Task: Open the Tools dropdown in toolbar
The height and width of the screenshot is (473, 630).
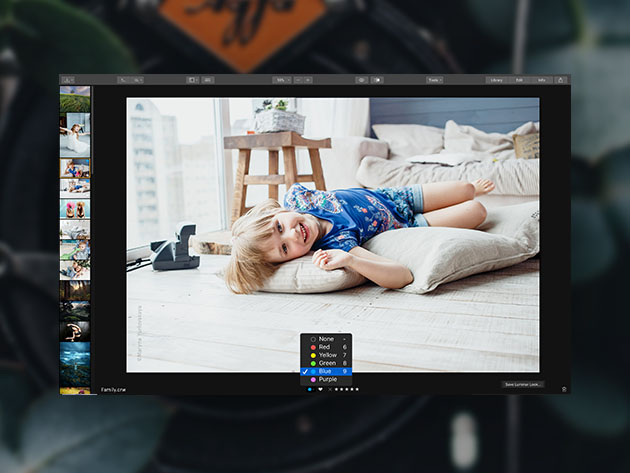Action: tap(435, 80)
